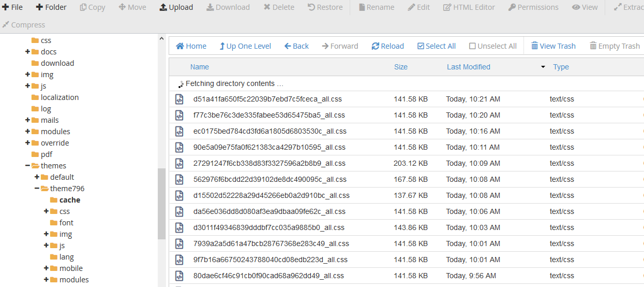Click file icon for 562976f6bcdd22d39102de8dc490095c_all.css
This screenshot has height=287, width=644.
[x=179, y=179]
